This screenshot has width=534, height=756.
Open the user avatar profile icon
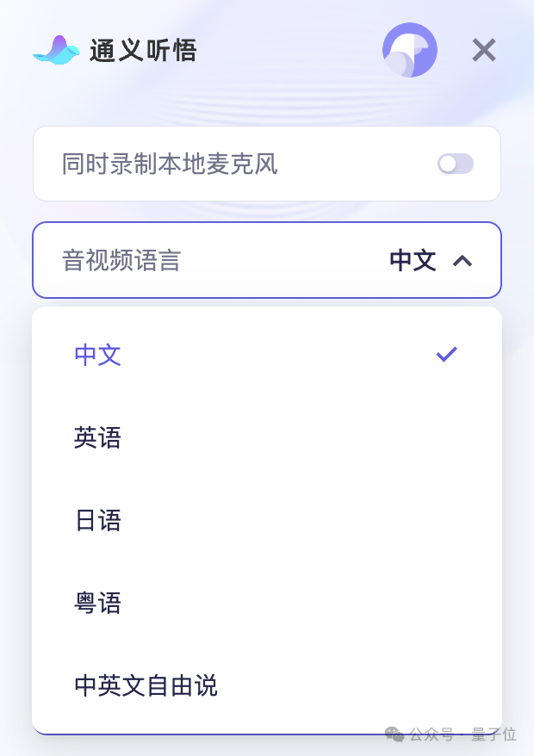pyautogui.click(x=410, y=50)
